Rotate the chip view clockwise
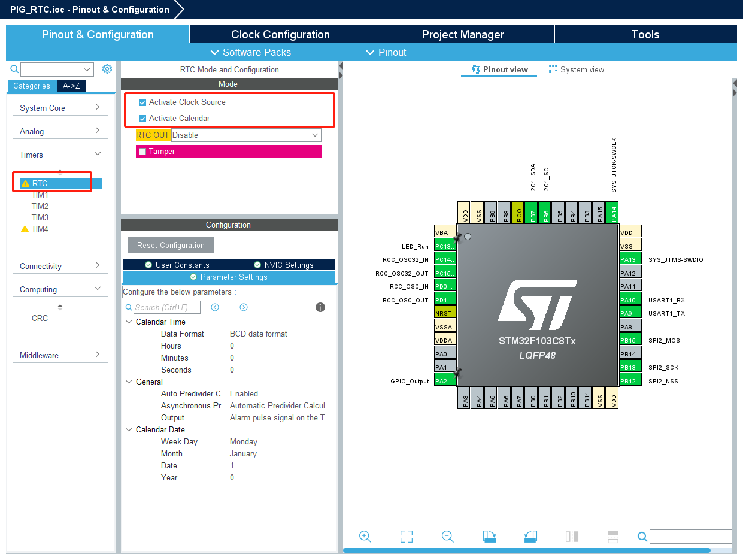 [489, 537]
